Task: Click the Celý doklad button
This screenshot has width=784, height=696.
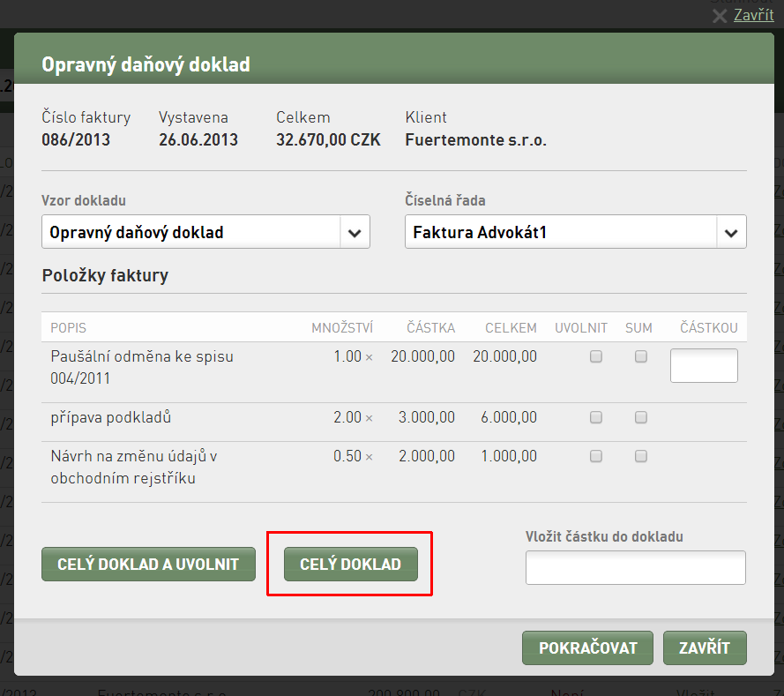Action: 350,564
